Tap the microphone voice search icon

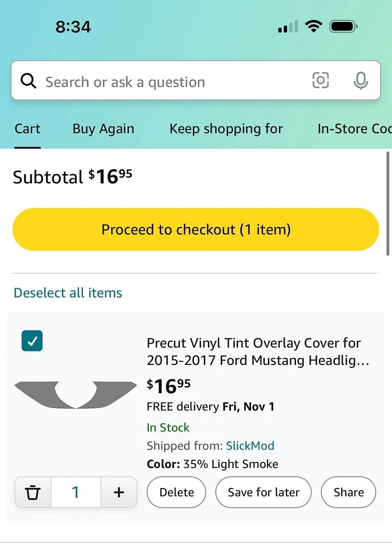click(x=361, y=80)
